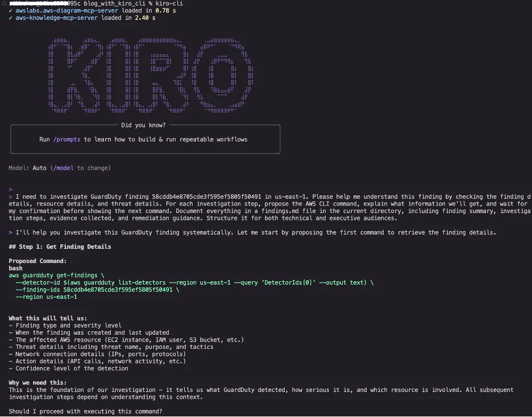Click the '--detector-id' command line

click(x=194, y=282)
